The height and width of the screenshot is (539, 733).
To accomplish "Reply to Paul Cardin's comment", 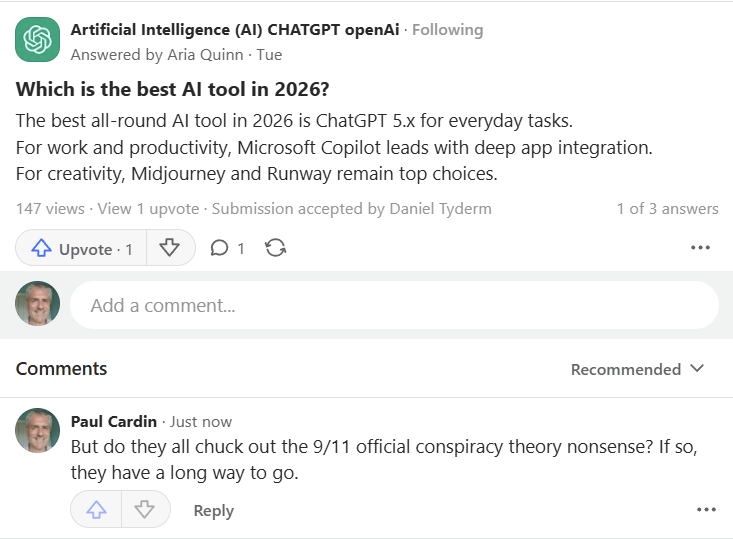I will pyautogui.click(x=213, y=511).
